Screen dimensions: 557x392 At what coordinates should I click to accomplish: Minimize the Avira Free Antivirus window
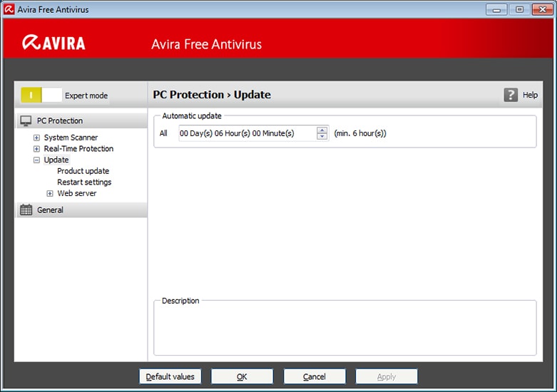[496, 9]
